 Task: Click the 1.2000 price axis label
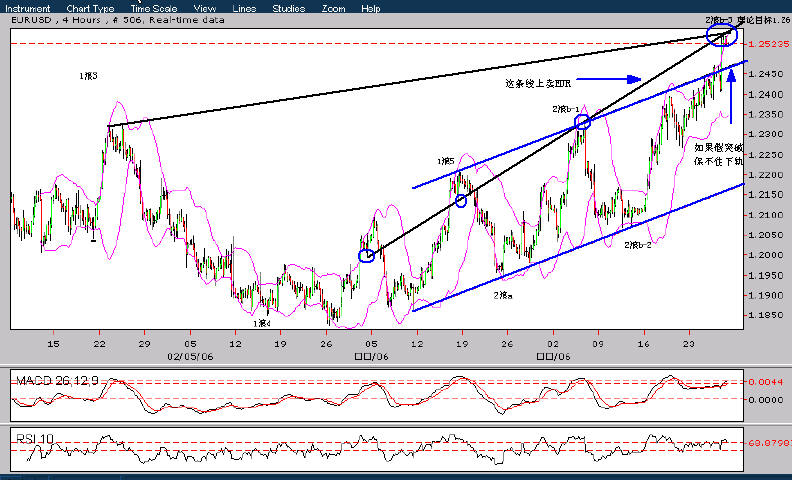(765, 255)
